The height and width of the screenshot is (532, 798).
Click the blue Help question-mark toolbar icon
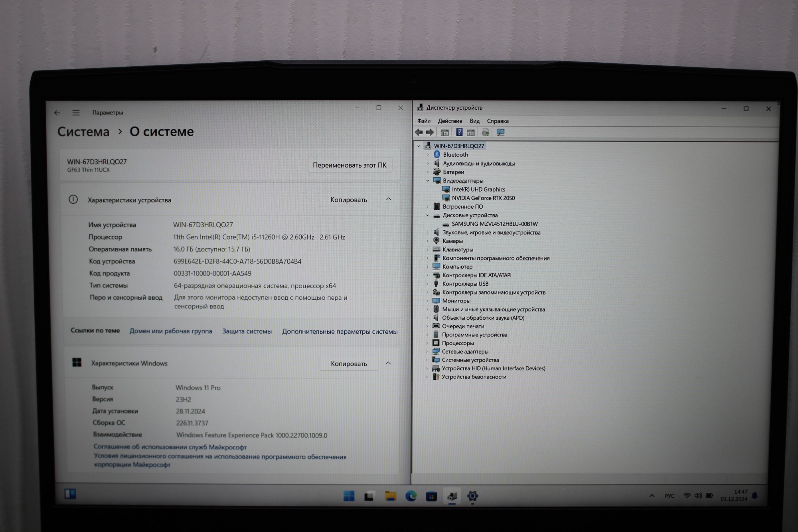459,132
